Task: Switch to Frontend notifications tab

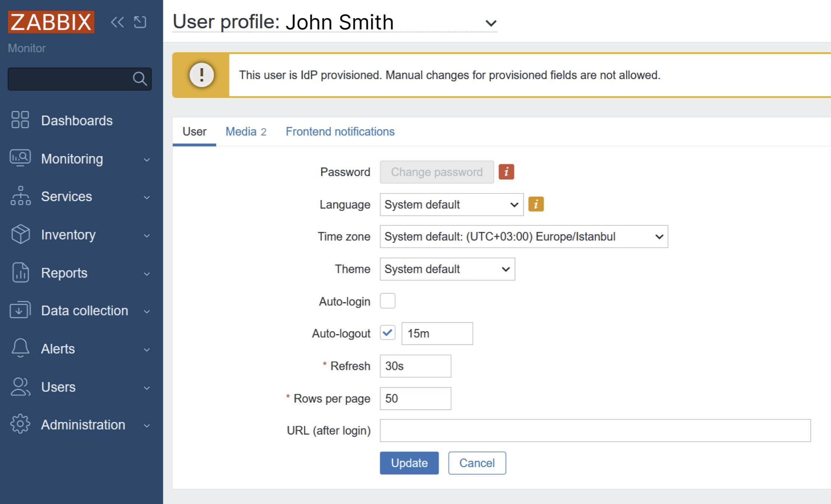Action: (340, 131)
